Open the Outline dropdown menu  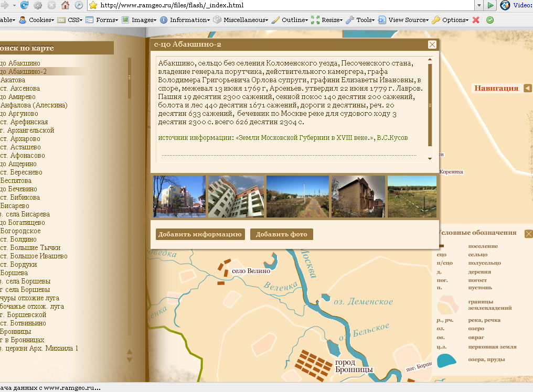tap(290, 20)
